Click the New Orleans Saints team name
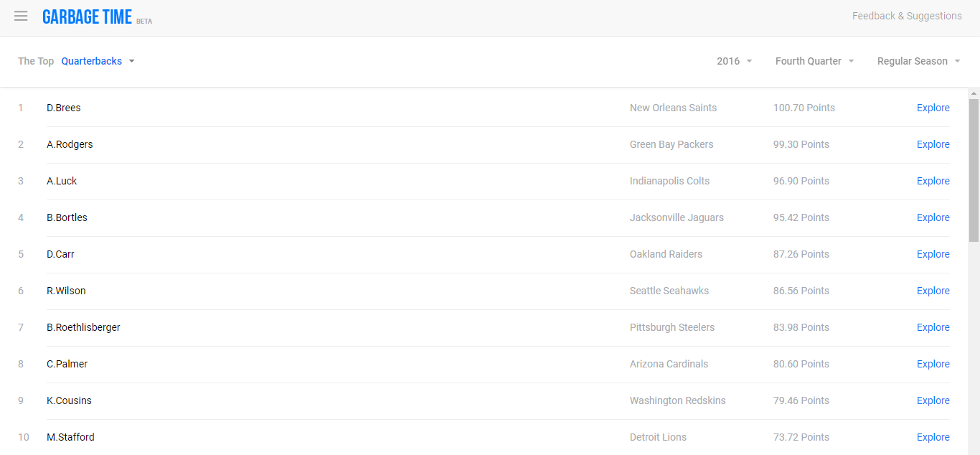Screen dimensions: 980x455 (673, 108)
